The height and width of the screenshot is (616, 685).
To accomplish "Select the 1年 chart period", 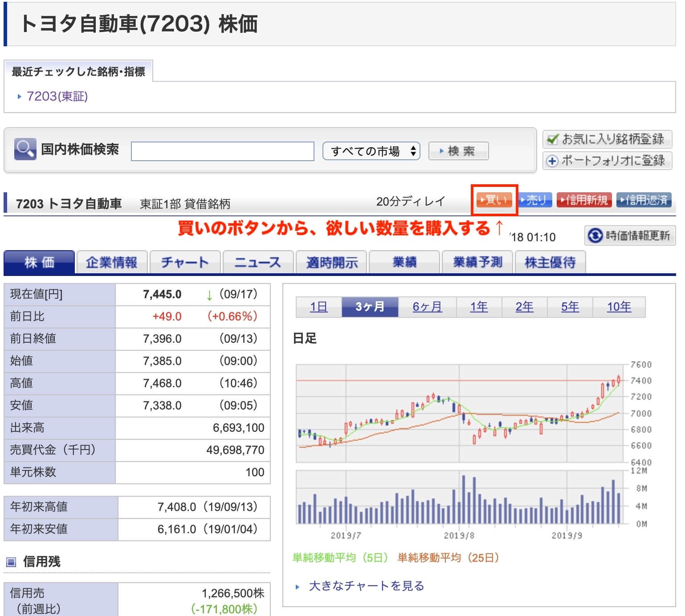I will coord(479,307).
